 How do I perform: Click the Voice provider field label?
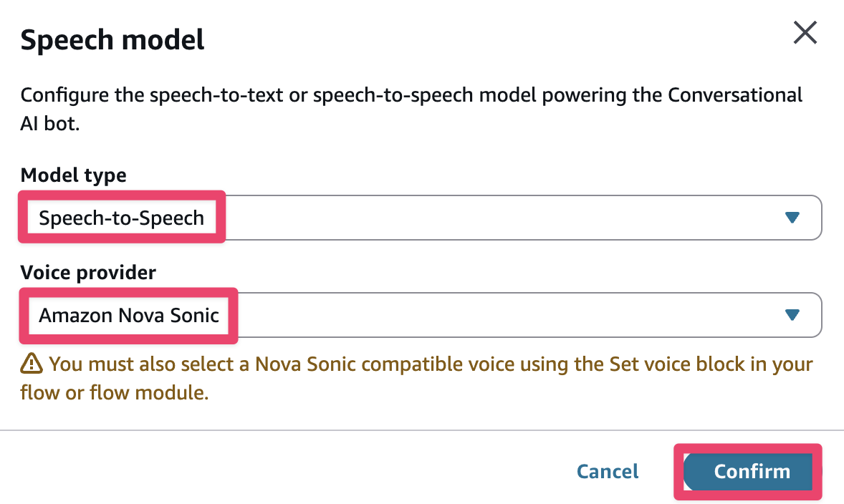point(88,272)
